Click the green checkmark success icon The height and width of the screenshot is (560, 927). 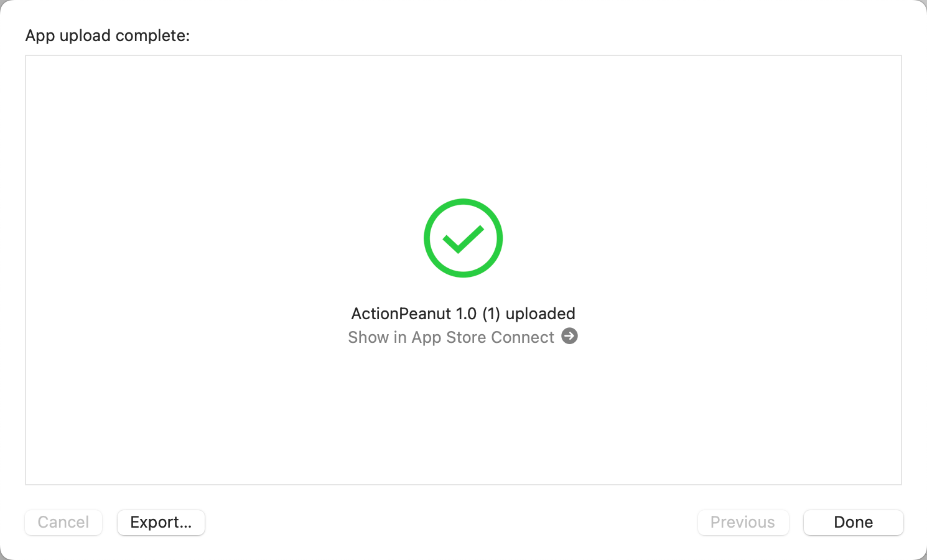[x=463, y=238]
